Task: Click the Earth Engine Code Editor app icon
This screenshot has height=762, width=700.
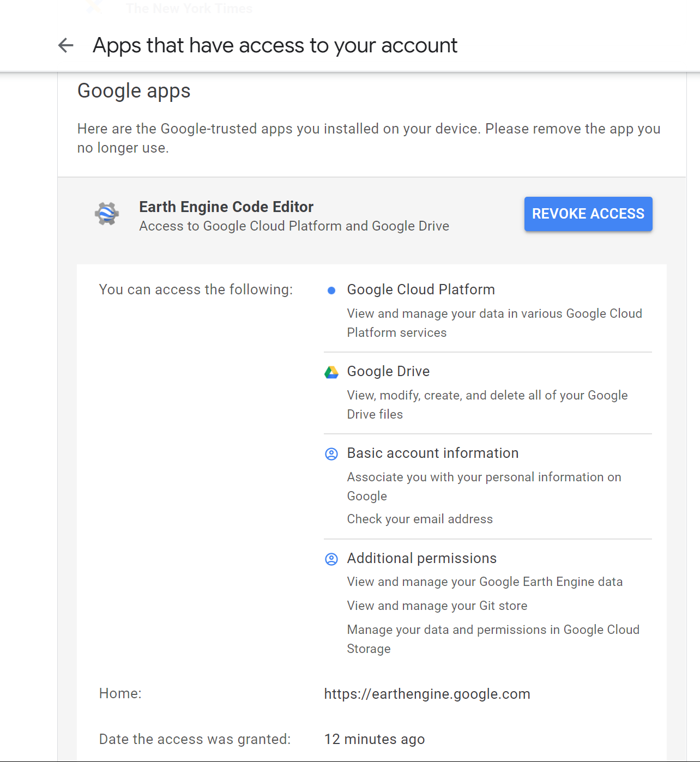Action: coord(107,214)
